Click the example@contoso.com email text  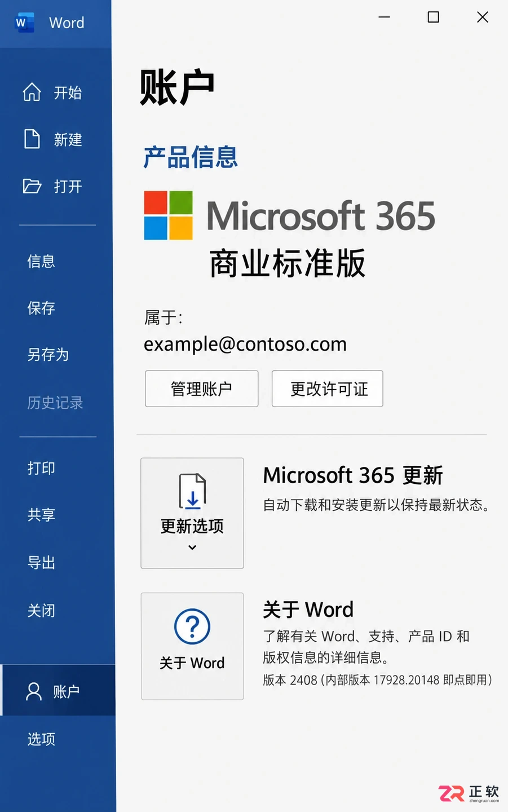click(245, 344)
